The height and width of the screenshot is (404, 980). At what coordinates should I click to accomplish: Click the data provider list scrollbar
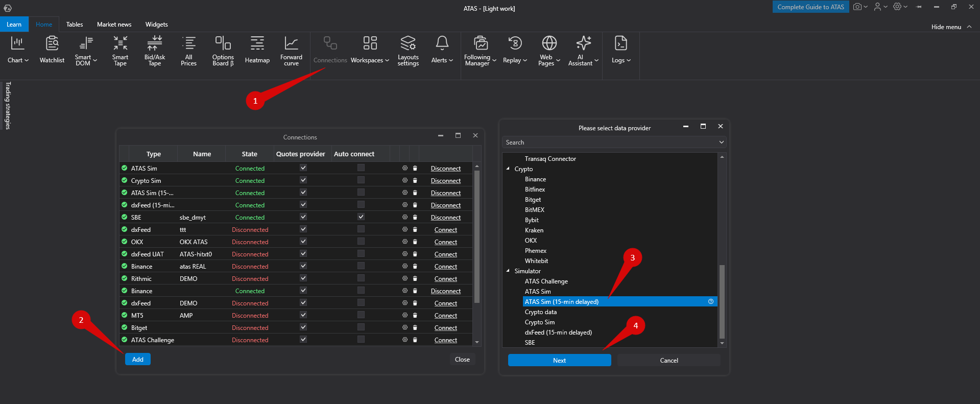tap(722, 301)
